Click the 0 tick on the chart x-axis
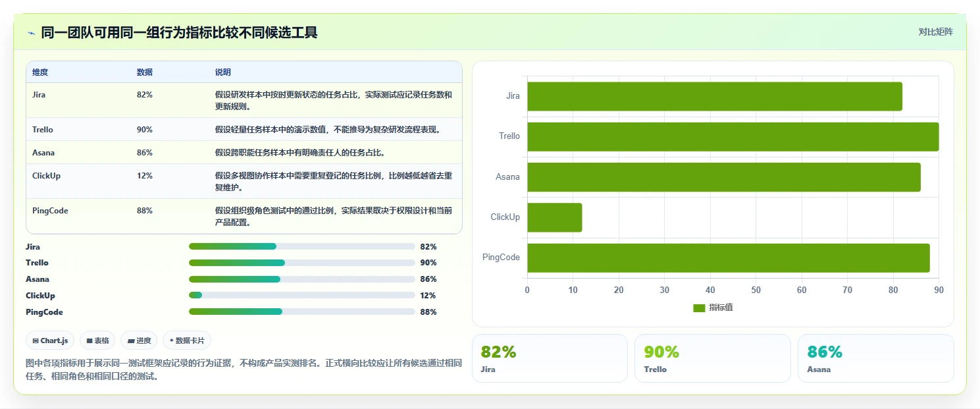 point(527,290)
